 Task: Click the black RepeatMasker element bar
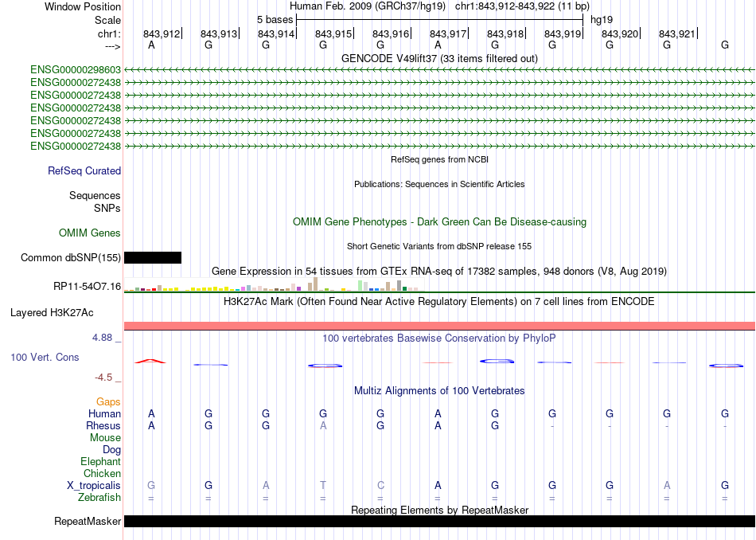click(439, 521)
